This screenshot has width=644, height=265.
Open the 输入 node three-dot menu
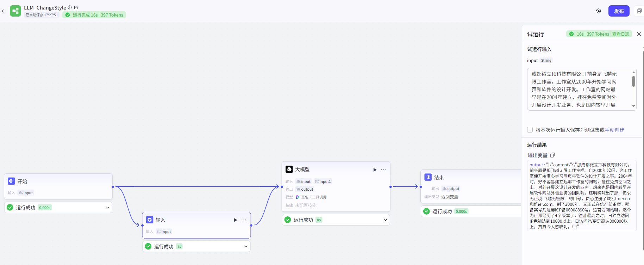244,220
